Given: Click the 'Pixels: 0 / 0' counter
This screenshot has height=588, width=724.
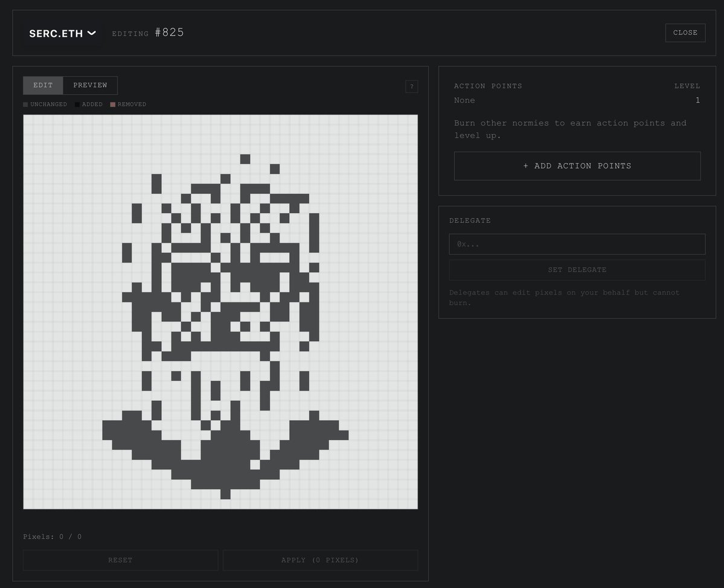Looking at the screenshot, I should [52, 537].
